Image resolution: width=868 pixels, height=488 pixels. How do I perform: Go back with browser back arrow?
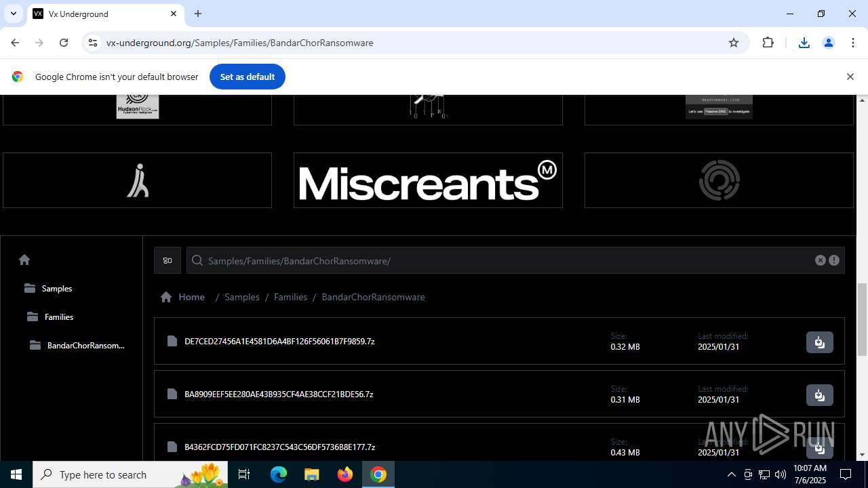click(15, 43)
